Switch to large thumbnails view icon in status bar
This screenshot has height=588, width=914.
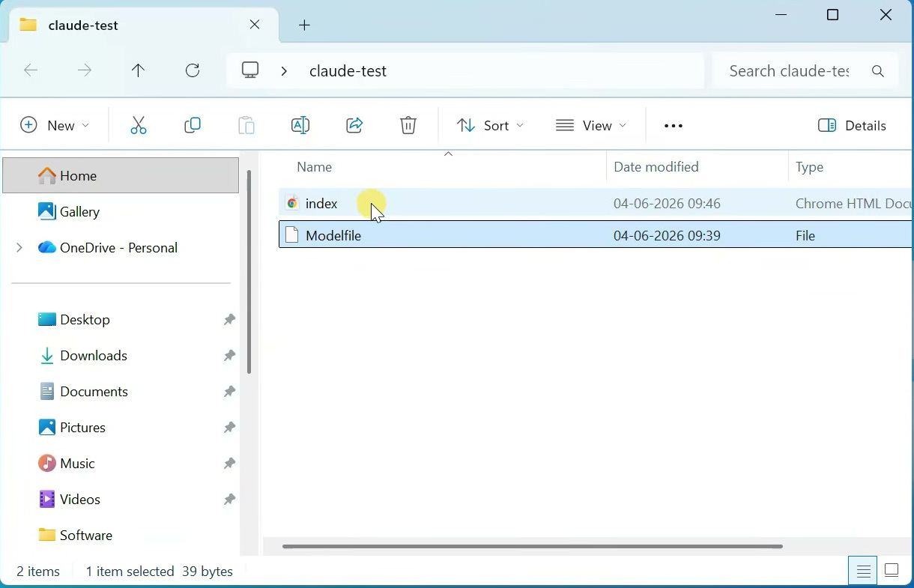892,571
